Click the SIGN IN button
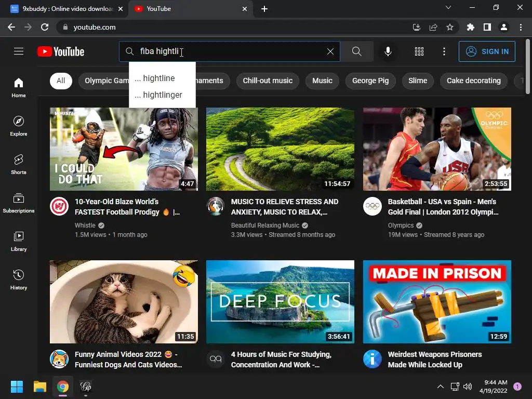532x399 pixels. pyautogui.click(x=487, y=51)
